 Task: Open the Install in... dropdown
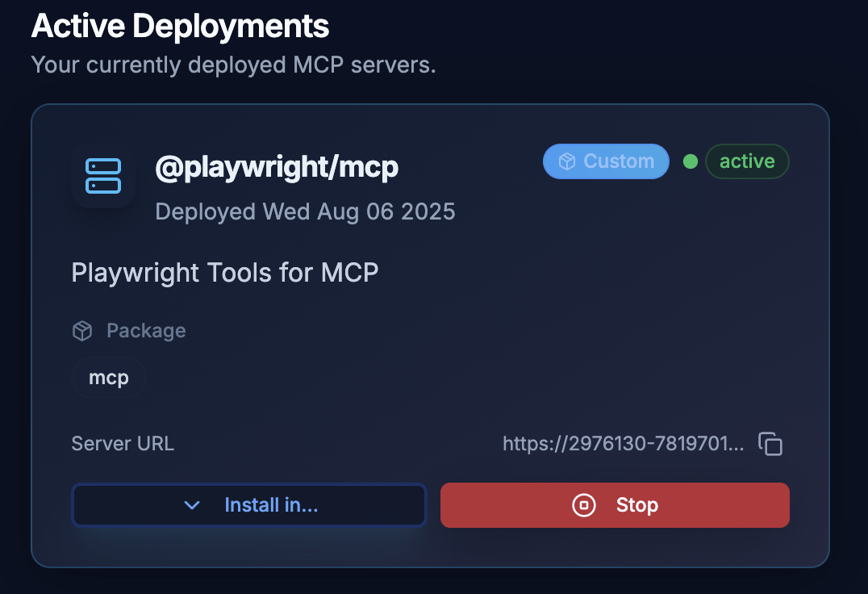(x=249, y=505)
